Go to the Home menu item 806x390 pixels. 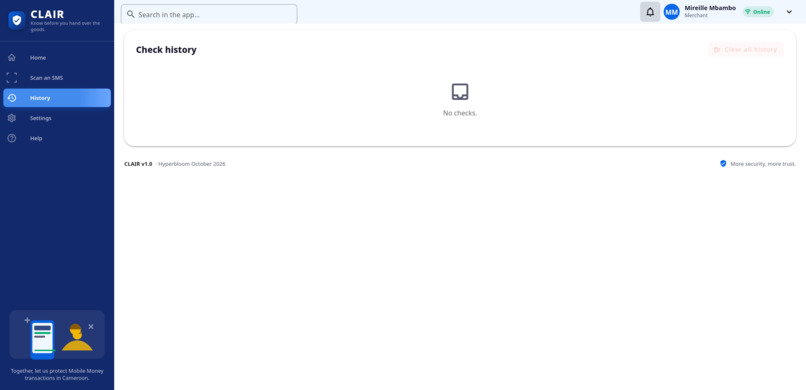tap(57, 58)
